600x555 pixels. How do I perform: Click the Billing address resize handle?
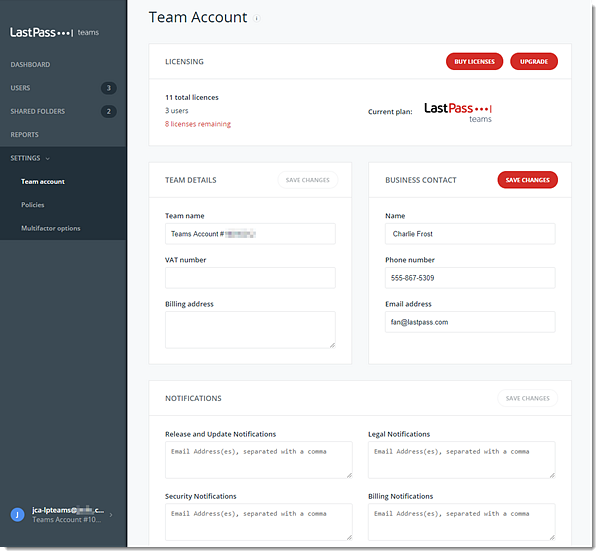[x=333, y=345]
